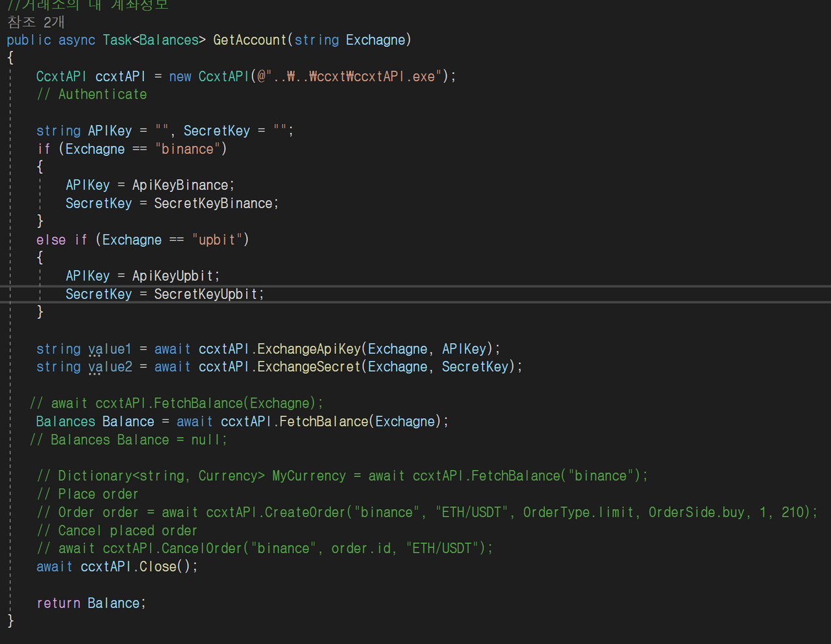831x644 pixels.
Task: Click the "new" keyword before CcxtAPI constructor
Action: (180, 77)
